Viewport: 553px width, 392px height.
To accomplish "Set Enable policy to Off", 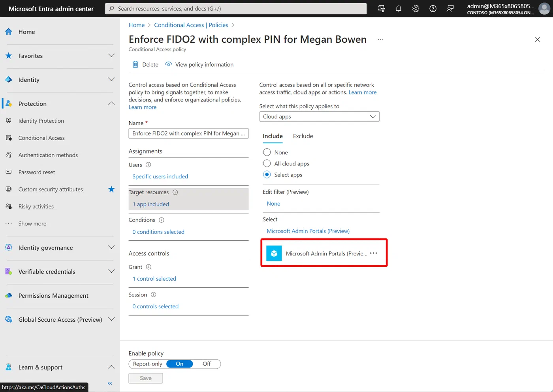I will (207, 364).
